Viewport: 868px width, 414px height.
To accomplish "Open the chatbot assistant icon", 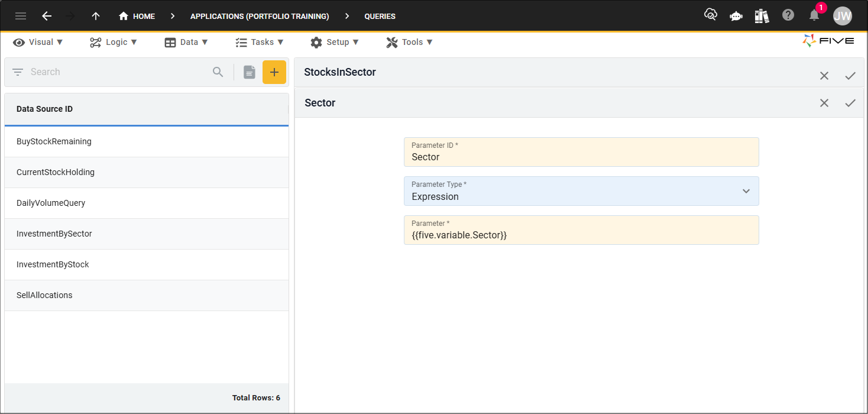I will [736, 16].
